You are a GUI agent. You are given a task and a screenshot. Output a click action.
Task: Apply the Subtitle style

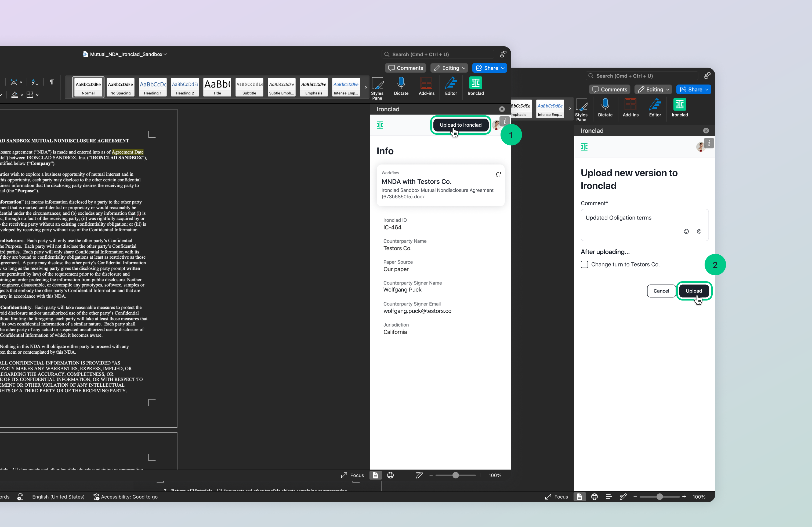point(249,87)
